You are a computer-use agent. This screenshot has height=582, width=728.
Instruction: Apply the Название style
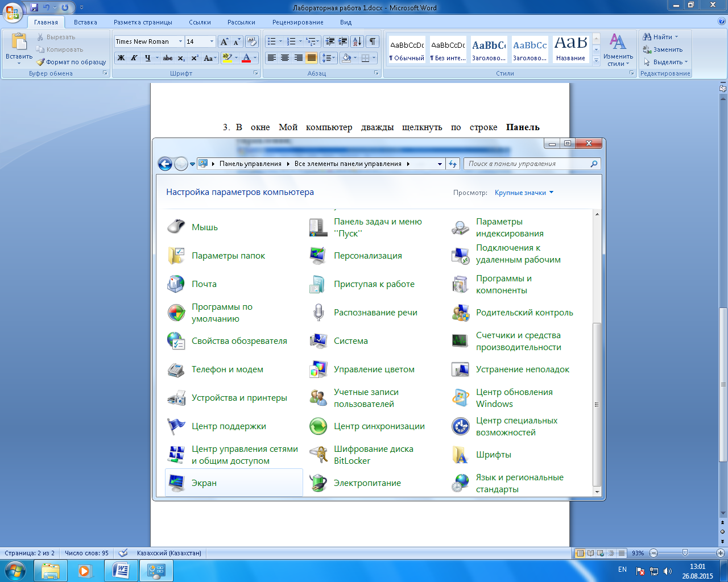(x=570, y=49)
